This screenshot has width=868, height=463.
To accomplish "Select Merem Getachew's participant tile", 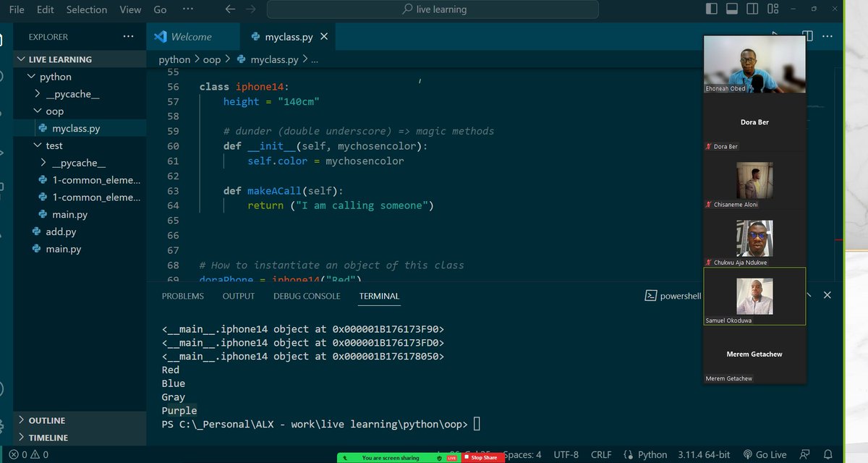I will (x=754, y=354).
